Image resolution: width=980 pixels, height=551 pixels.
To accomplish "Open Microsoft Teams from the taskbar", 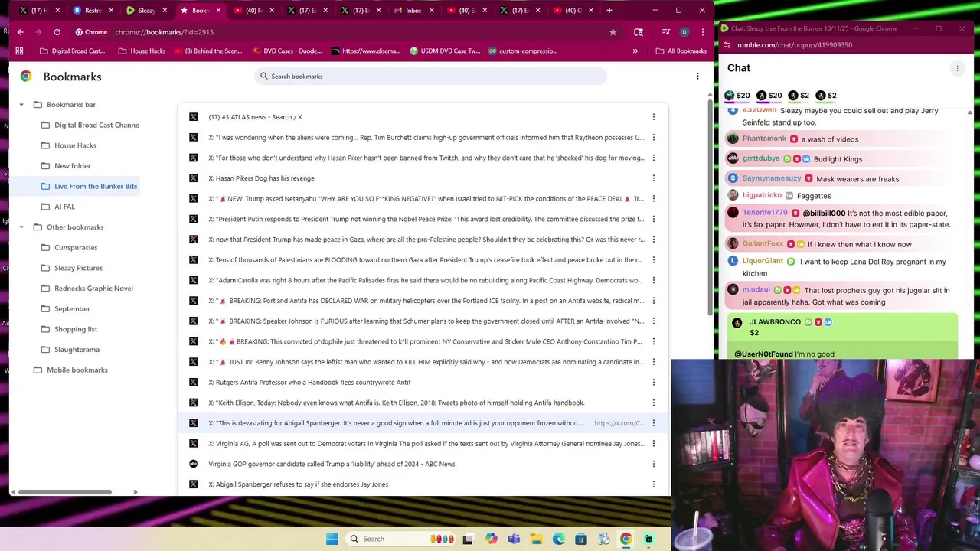I will point(514,539).
